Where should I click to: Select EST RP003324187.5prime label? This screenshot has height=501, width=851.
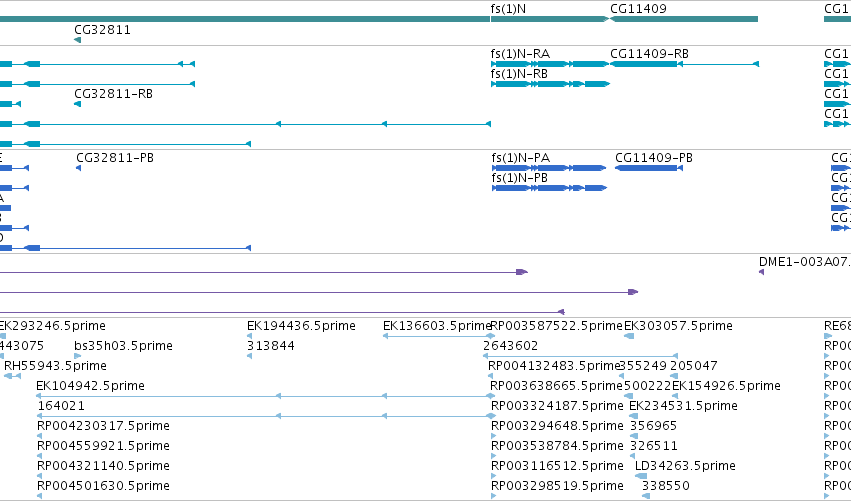[557, 406]
